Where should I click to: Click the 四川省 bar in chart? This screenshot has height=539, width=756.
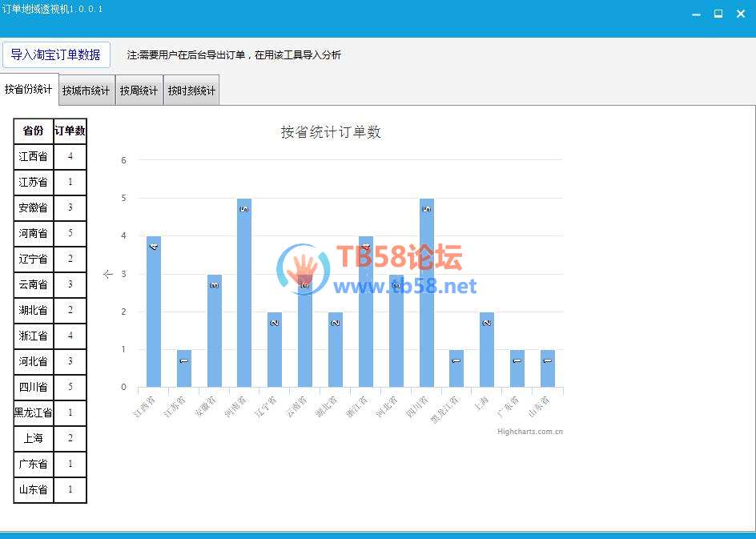pos(427,292)
